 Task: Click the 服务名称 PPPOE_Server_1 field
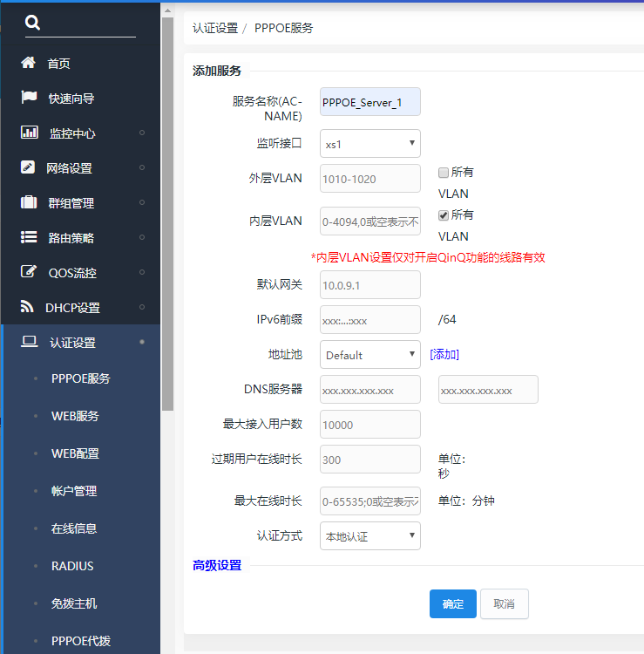point(370,102)
